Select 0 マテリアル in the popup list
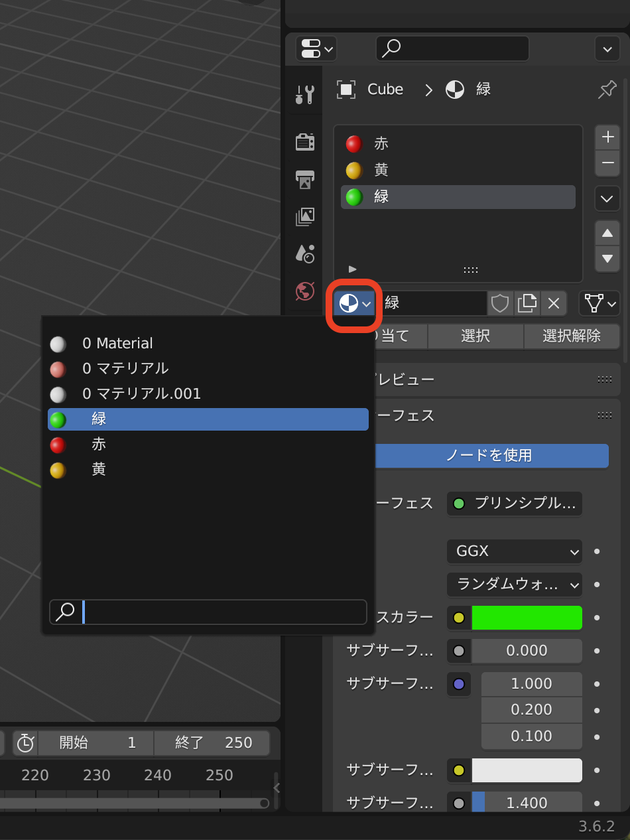630x840 pixels. 208,369
